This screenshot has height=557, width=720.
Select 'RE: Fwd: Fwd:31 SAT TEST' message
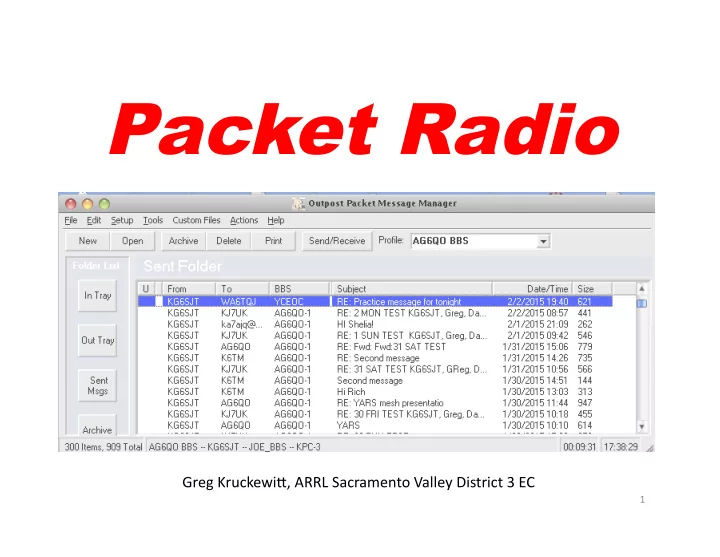375,347
